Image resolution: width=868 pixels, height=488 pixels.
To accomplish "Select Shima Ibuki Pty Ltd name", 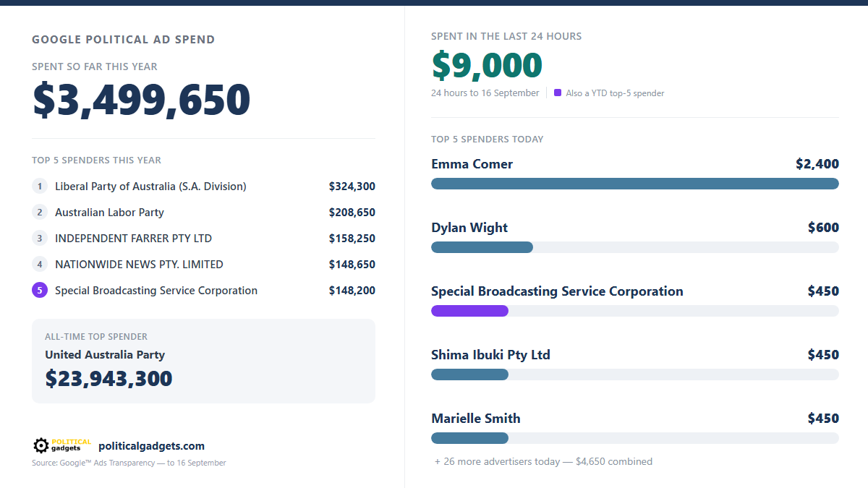I will coord(490,355).
